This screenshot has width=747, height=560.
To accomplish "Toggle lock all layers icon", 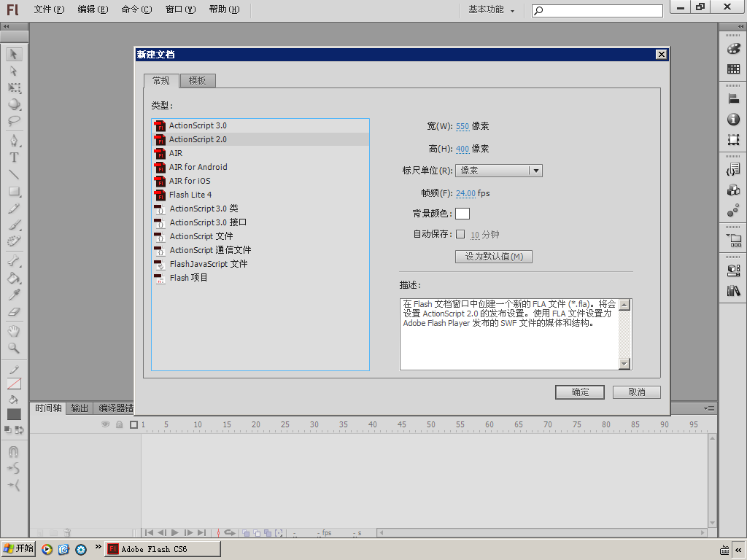I will [x=120, y=424].
